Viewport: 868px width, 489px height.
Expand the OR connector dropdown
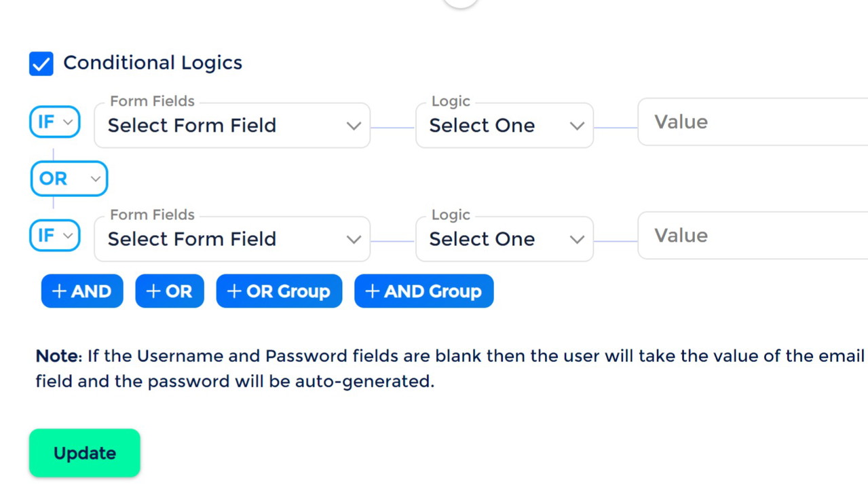click(x=69, y=179)
